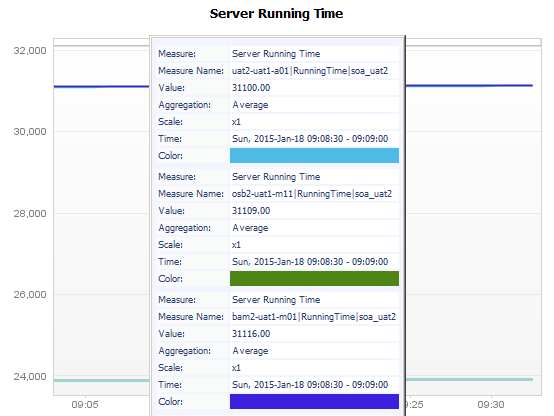
Task: Click the 24,000 y-axis label
Action: [x=30, y=376]
